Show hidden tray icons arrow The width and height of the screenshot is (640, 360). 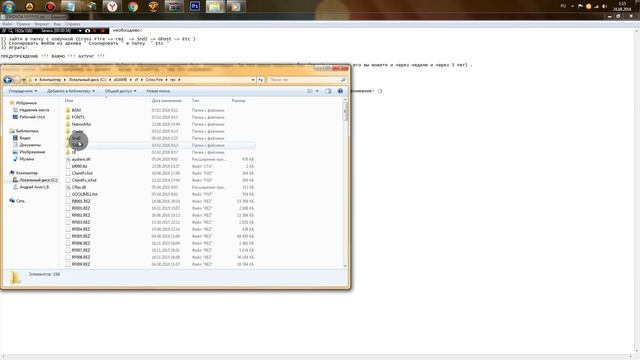pos(572,6)
